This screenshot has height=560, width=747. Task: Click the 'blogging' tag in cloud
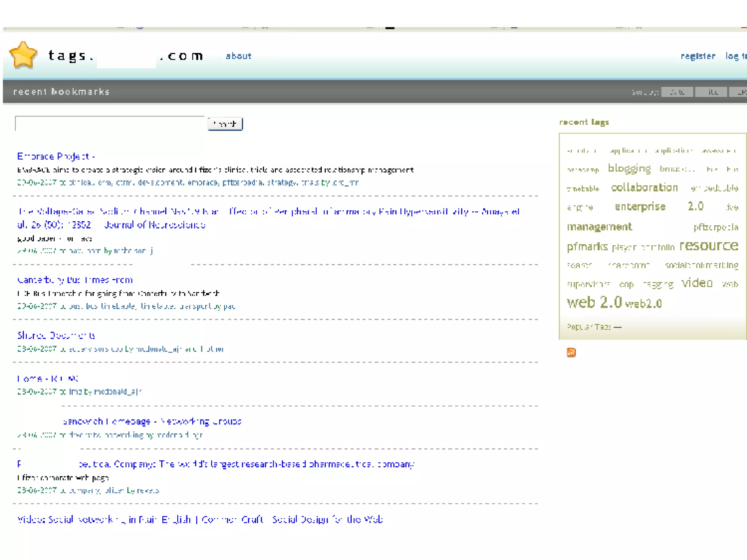click(x=629, y=168)
